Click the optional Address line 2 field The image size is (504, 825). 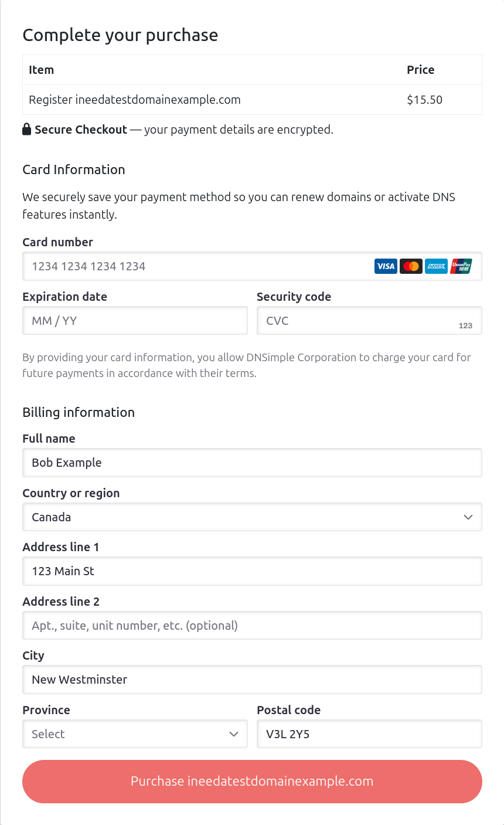pyautogui.click(x=252, y=625)
